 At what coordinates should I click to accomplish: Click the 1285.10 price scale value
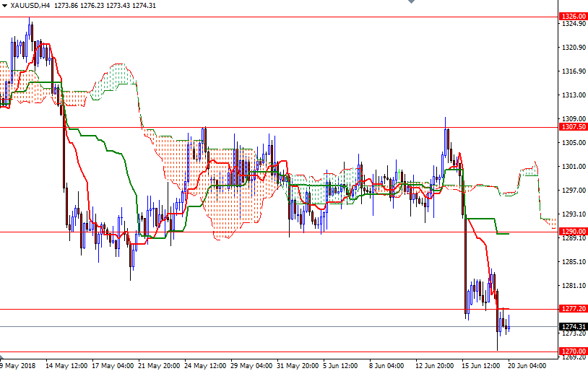pyautogui.click(x=574, y=261)
